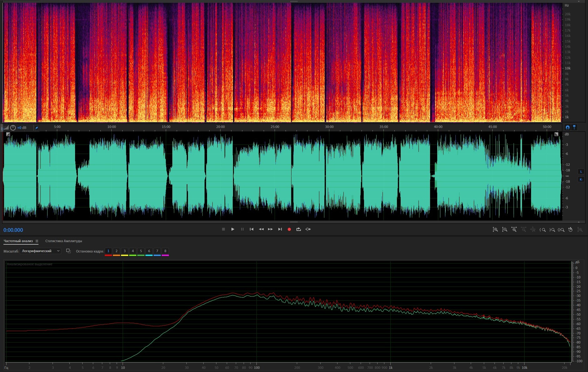Select hold frame button 2
Image resolution: width=588 pixels, height=372 pixels.
click(117, 251)
